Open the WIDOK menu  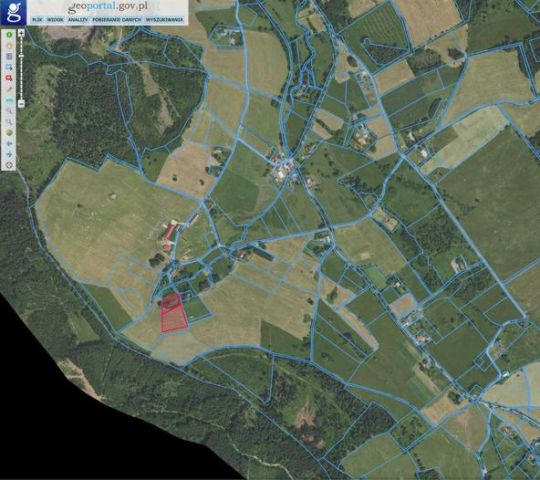pos(55,20)
